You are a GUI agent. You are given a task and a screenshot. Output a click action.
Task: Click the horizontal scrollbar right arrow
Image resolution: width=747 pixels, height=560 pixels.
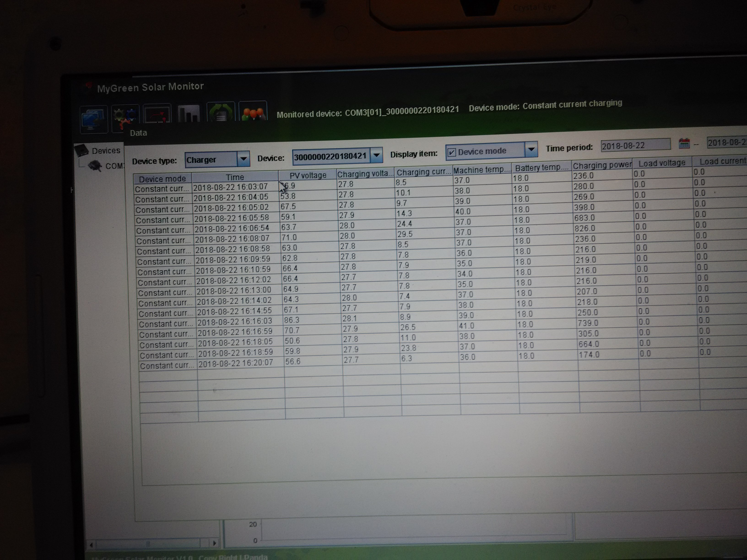coord(214,543)
